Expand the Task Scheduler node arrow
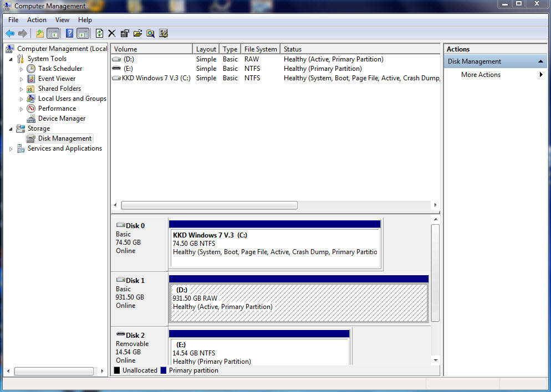Viewport: 551px width, 392px height. [x=21, y=69]
